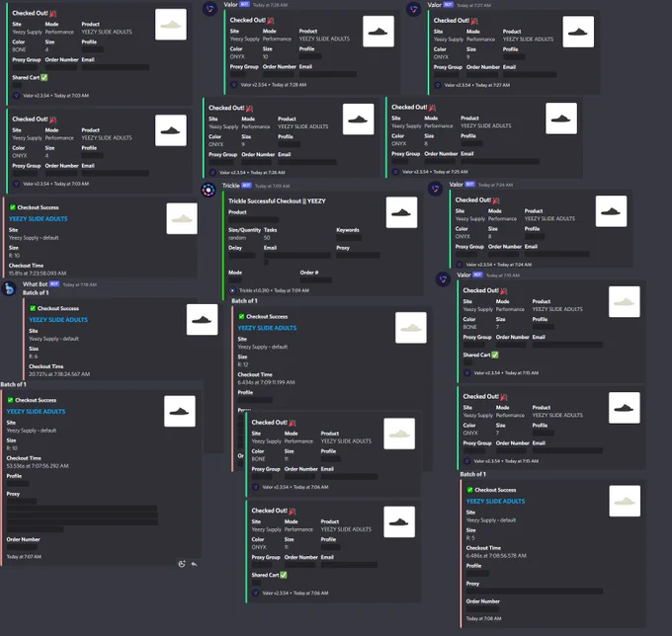Click footer Valor icon beside 'Today at 7:24 AM'
This screenshot has height=636, width=672.
pos(459,265)
